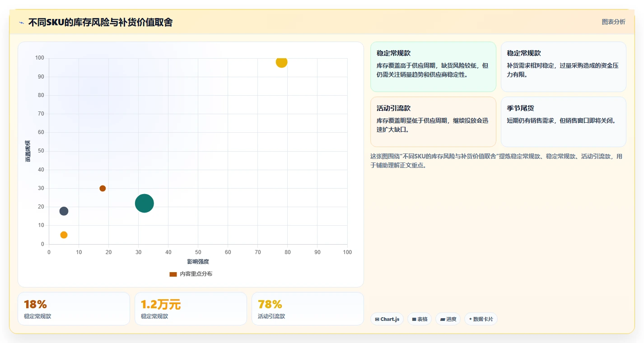Open the green 稳定常规款 card about 库存覆盖
The width and height of the screenshot is (644, 343).
433,67
